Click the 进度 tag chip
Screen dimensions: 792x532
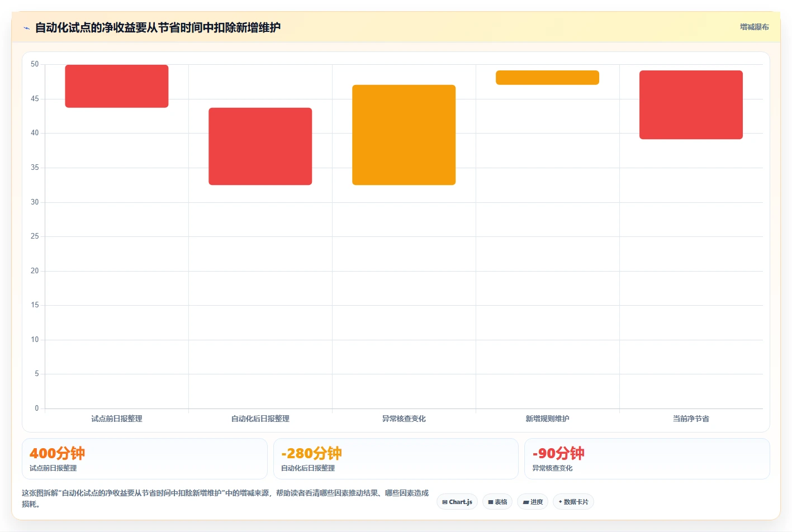(x=533, y=502)
